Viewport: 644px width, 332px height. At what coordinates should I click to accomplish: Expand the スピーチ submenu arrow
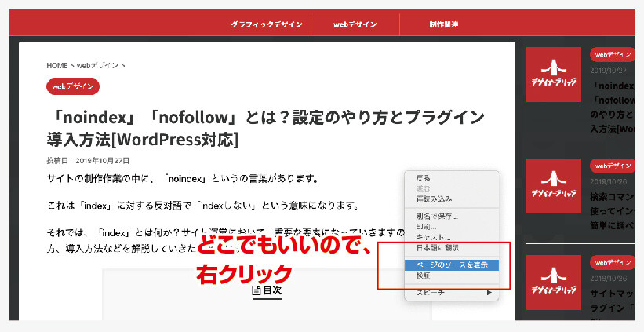click(x=489, y=293)
